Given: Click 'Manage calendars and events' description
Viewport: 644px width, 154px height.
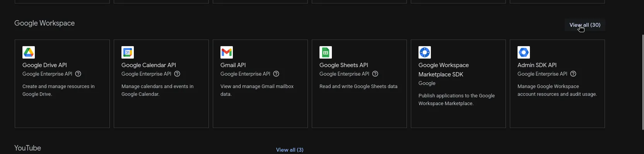Looking at the screenshot, I should [157, 90].
